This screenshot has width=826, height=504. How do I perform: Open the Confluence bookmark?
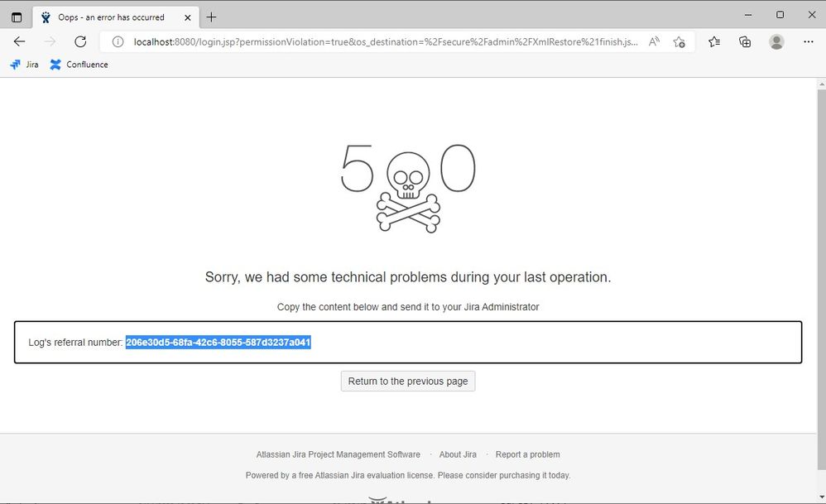pyautogui.click(x=79, y=65)
